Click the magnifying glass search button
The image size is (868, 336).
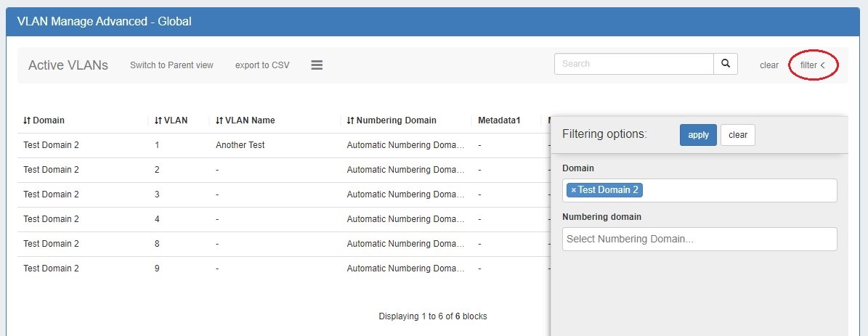click(x=725, y=64)
